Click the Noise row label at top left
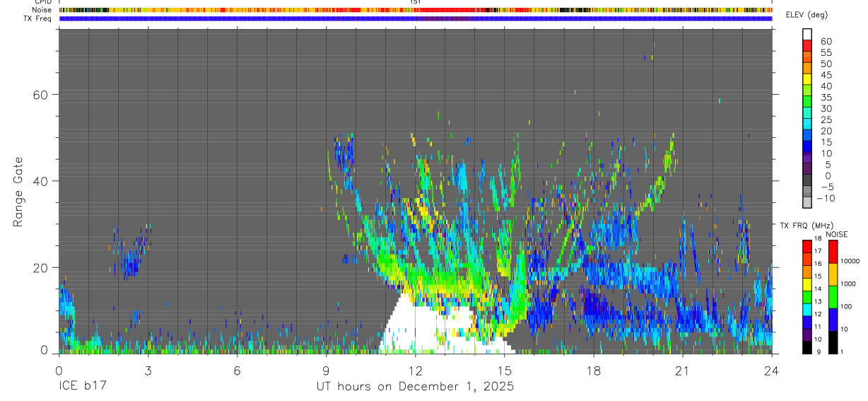This screenshot has width=868, height=401. click(42, 10)
